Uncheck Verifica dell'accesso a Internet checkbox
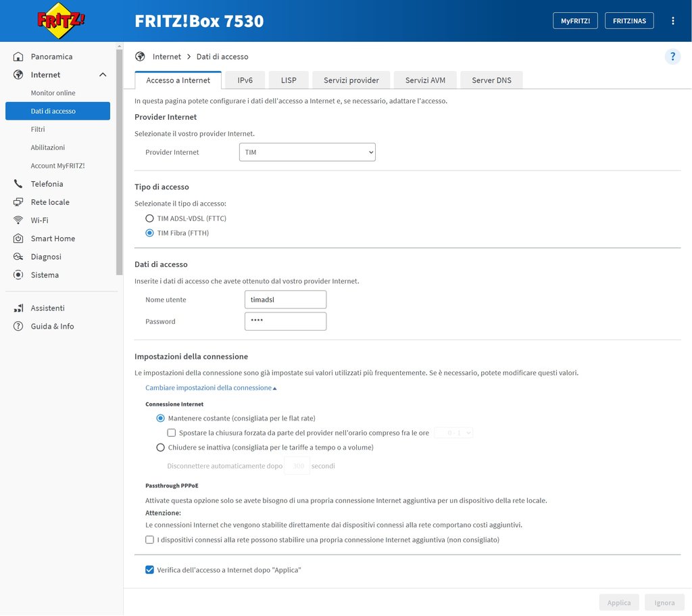The width and height of the screenshot is (692, 616). [x=150, y=570]
